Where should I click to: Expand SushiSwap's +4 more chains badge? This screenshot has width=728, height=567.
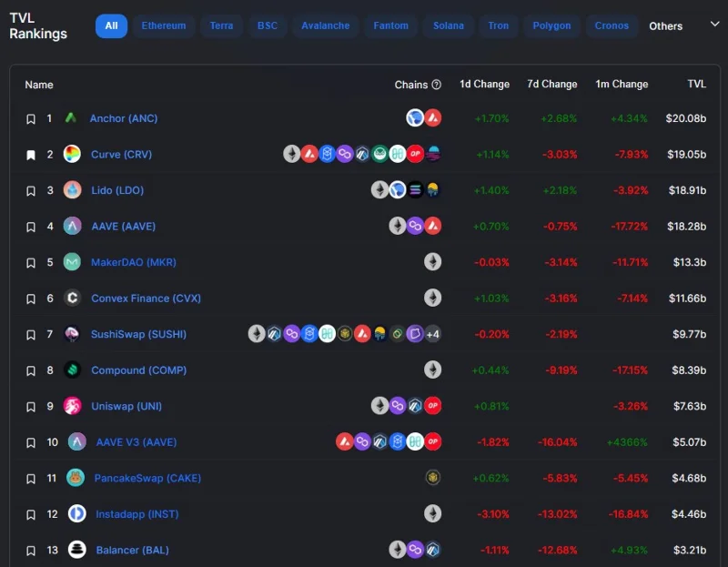[433, 334]
